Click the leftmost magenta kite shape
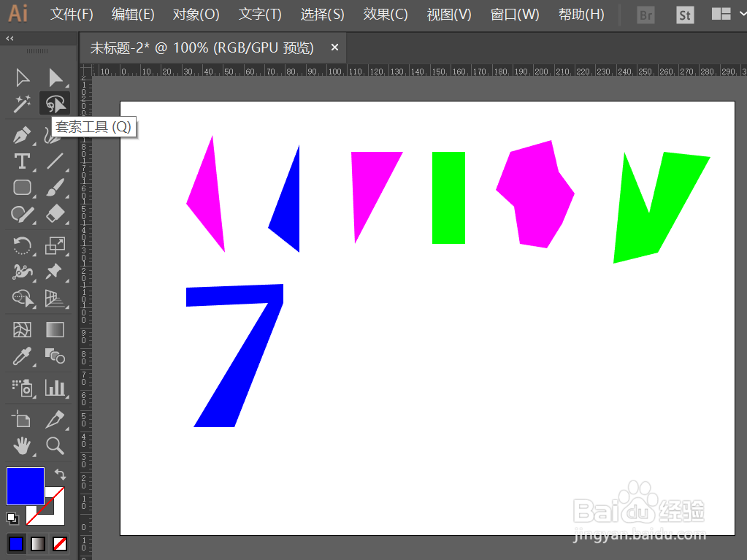The width and height of the screenshot is (747, 560). pos(207,200)
